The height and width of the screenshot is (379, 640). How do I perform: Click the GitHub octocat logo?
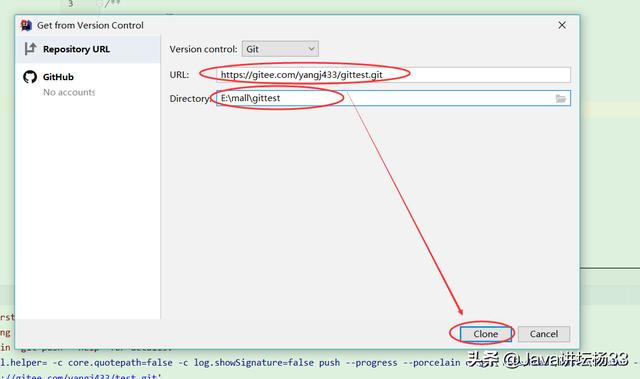pyautogui.click(x=30, y=77)
